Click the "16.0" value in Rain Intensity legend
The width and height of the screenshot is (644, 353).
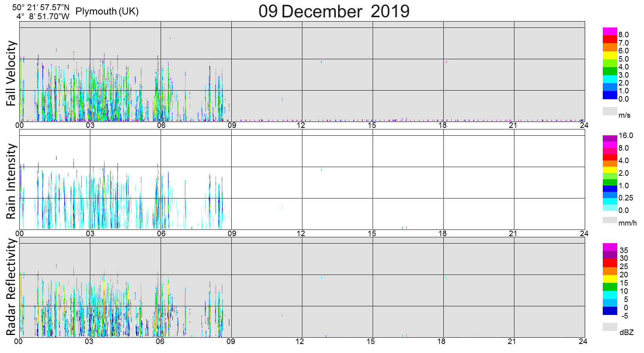click(x=626, y=135)
